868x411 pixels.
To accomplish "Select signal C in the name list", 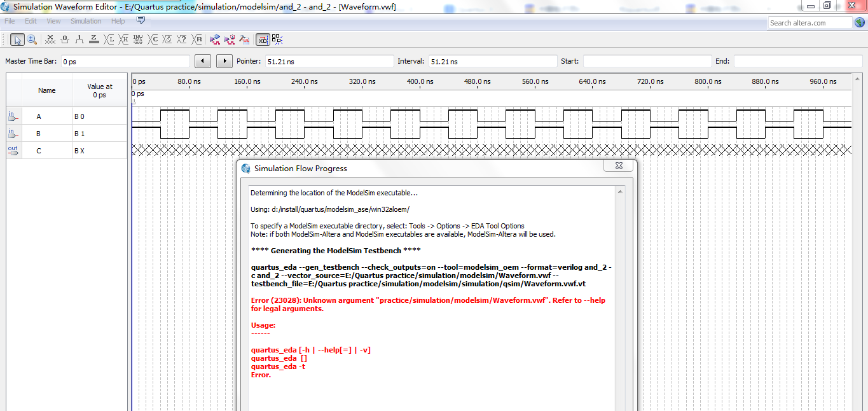I will (x=39, y=151).
